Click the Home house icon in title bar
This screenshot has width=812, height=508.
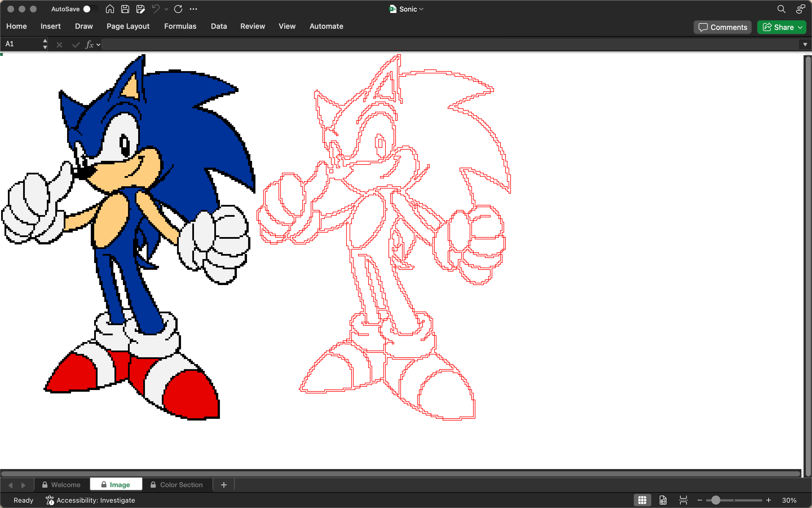tap(110, 9)
